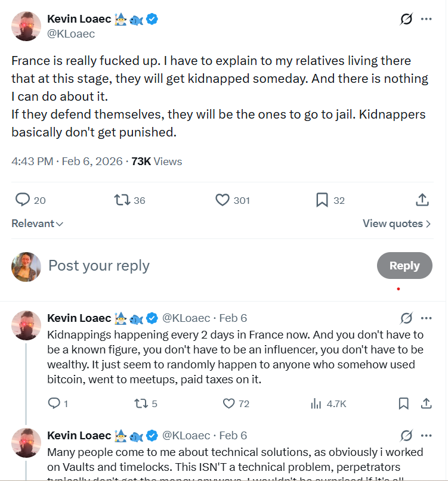This screenshot has width=448, height=481.
Task: Open the more options menu on main post
Action: pos(426,19)
